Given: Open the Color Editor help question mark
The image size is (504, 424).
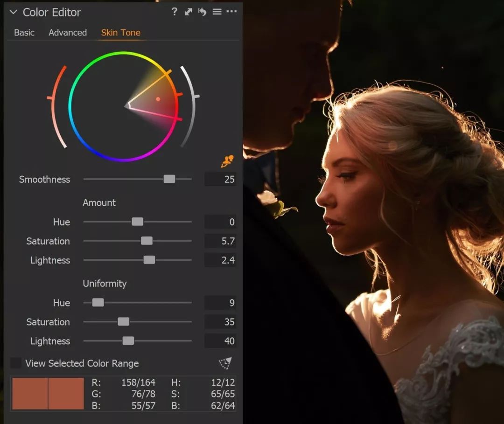Looking at the screenshot, I should [x=174, y=12].
